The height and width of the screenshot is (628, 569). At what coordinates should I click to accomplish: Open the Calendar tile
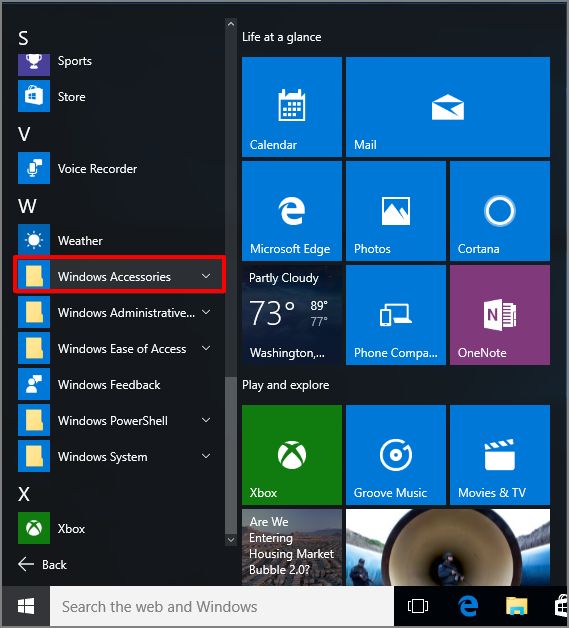tap(292, 107)
